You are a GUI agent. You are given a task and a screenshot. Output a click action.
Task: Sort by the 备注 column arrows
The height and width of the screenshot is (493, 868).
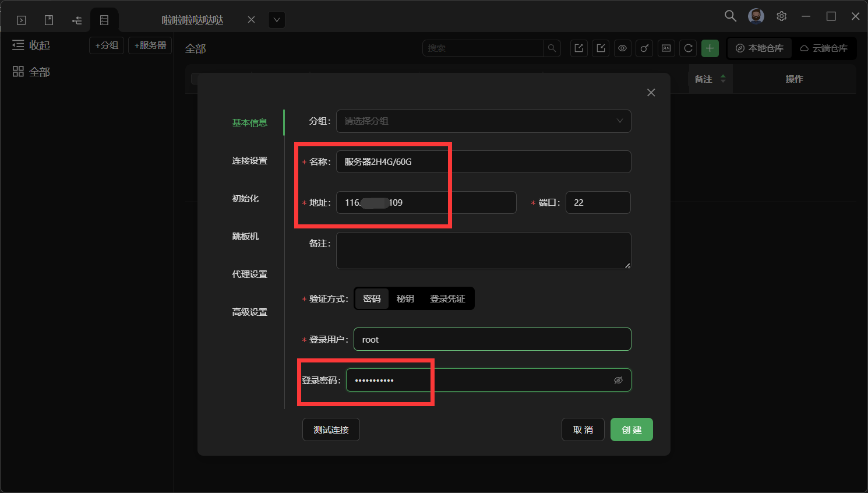(723, 79)
